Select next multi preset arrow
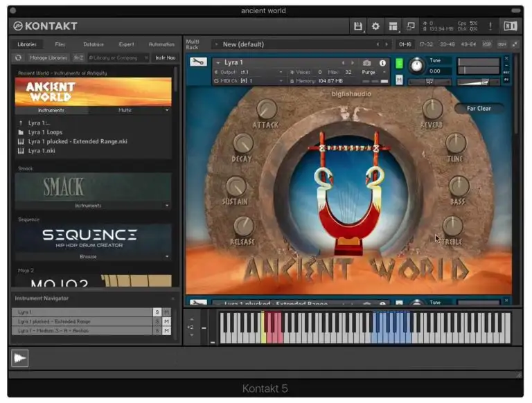Image resolution: width=532 pixels, height=403 pixels. [386, 44]
